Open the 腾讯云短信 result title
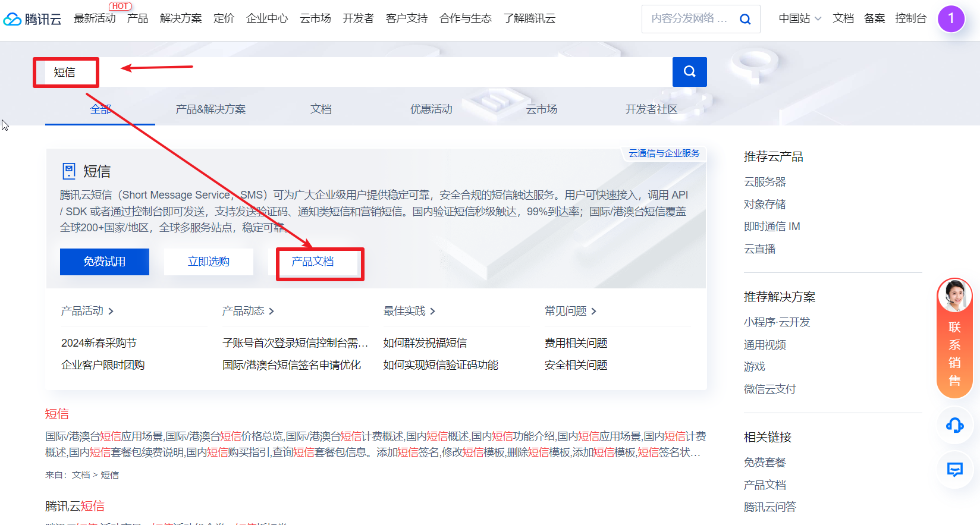 pos(75,506)
